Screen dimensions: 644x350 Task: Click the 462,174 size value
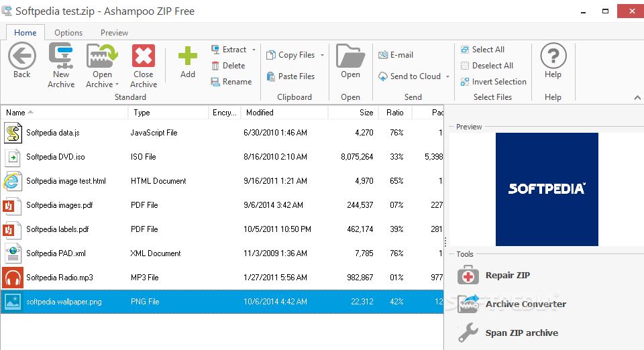click(360, 229)
